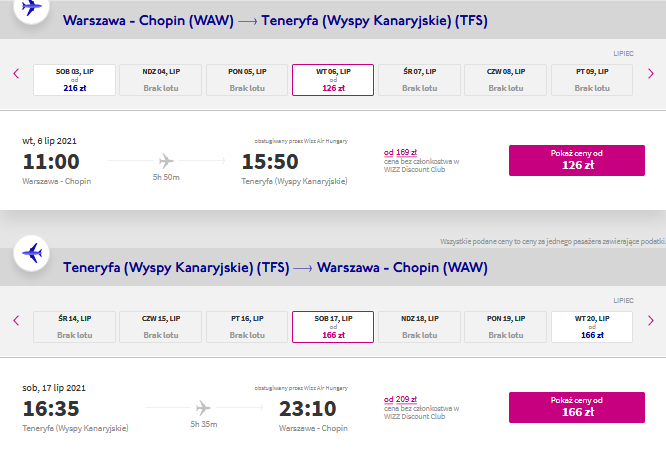Screen dimensions: 666x454
Task: Click Pokaż ceny od 126 zł button
Action: 577,160
